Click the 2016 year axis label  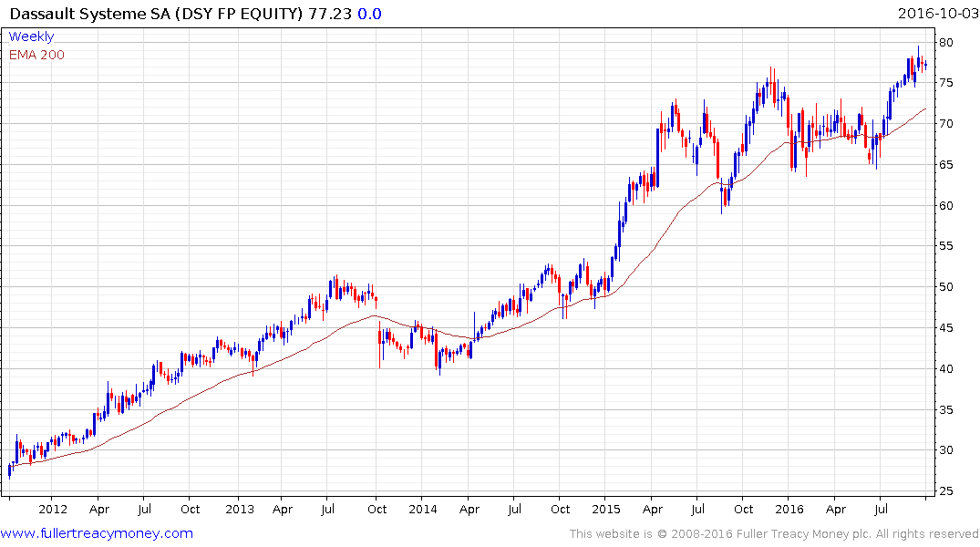(x=789, y=509)
